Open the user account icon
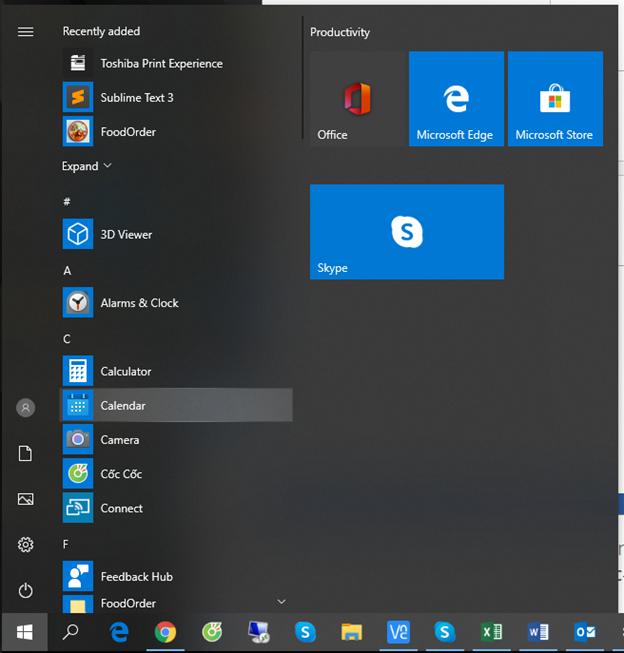 25,408
